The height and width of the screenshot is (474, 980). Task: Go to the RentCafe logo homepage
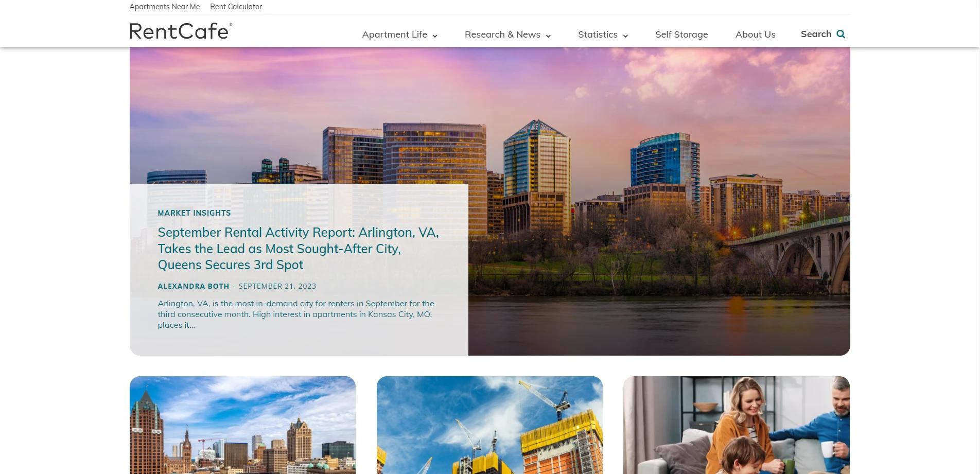point(181,31)
